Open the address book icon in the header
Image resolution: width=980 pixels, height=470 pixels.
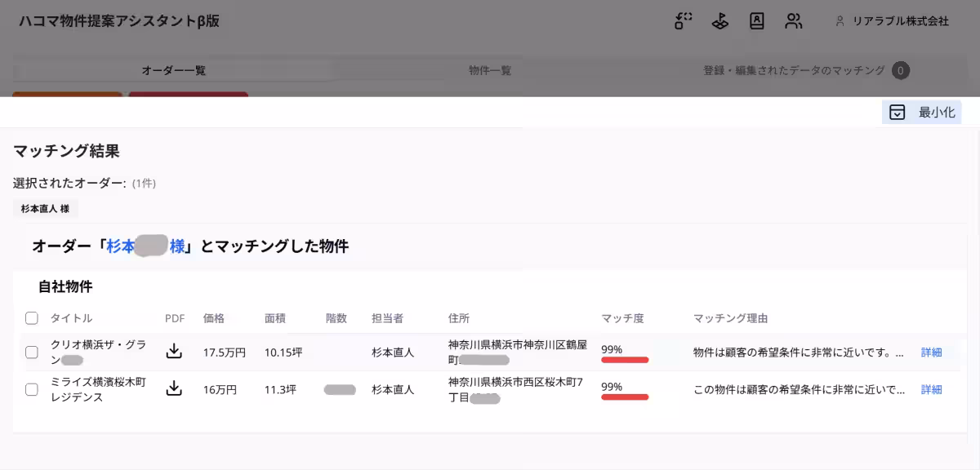[x=756, y=22]
